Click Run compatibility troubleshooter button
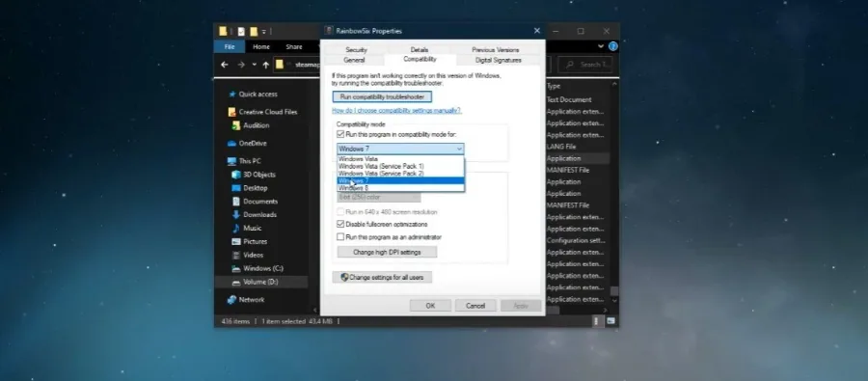Screen dimensions: 868x381 382,96
